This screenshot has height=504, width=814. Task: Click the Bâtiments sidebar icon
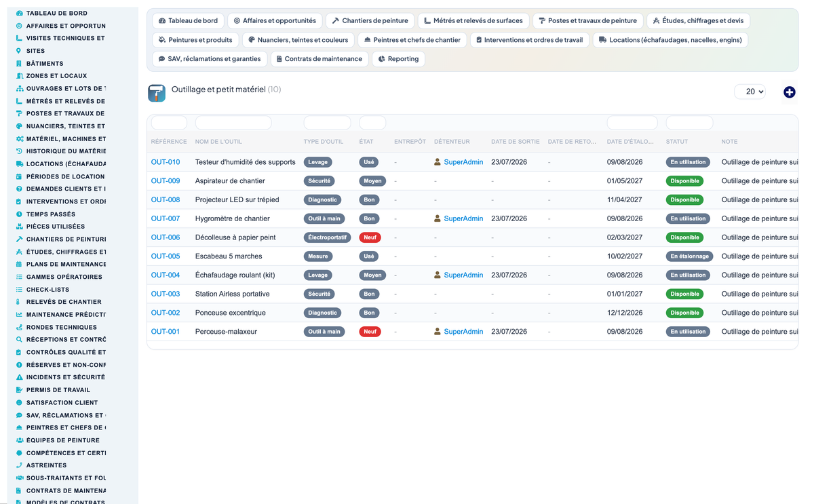click(19, 63)
